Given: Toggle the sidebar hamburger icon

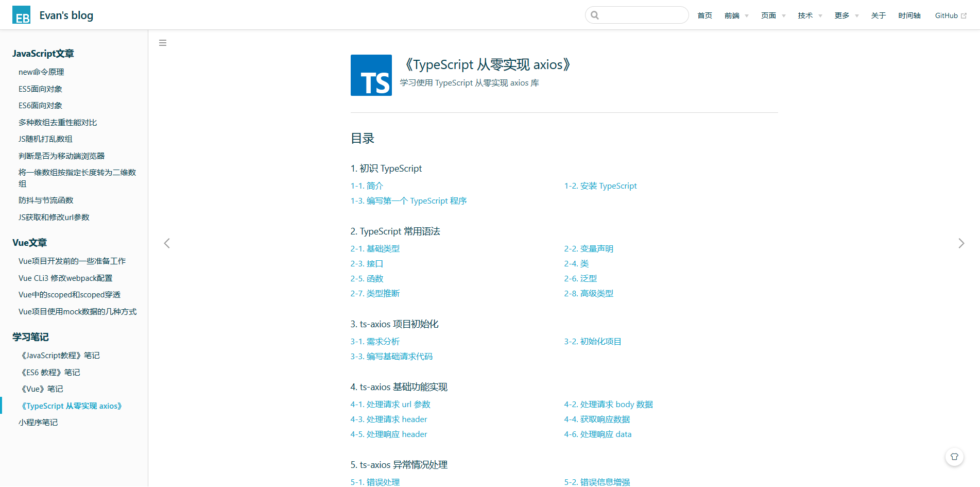Looking at the screenshot, I should pos(163,43).
